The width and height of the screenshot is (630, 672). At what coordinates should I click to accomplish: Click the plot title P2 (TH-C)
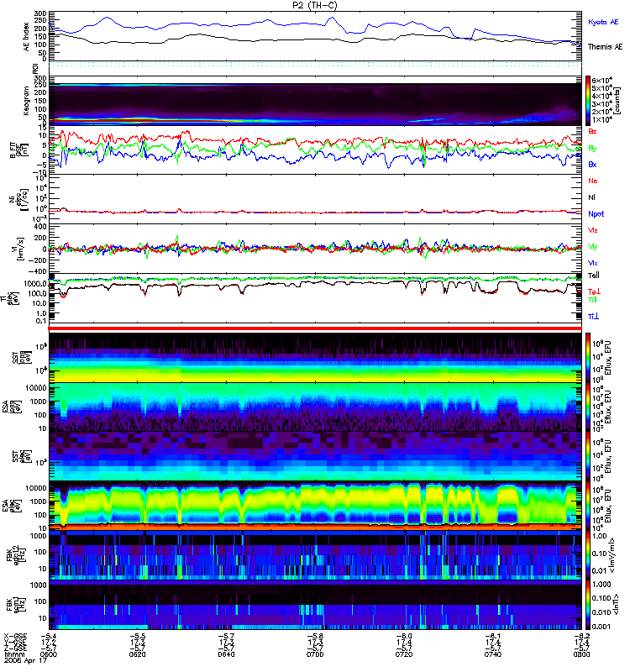coord(314,5)
